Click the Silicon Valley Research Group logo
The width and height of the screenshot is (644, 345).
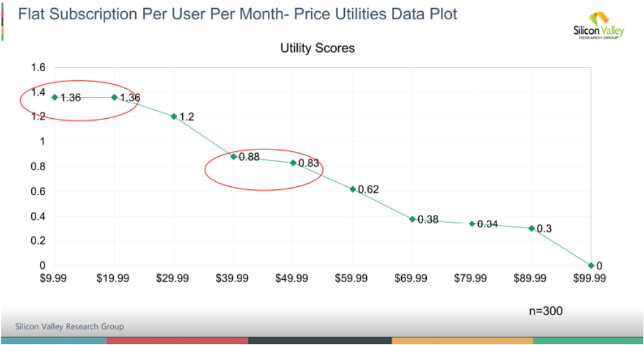pos(599,26)
